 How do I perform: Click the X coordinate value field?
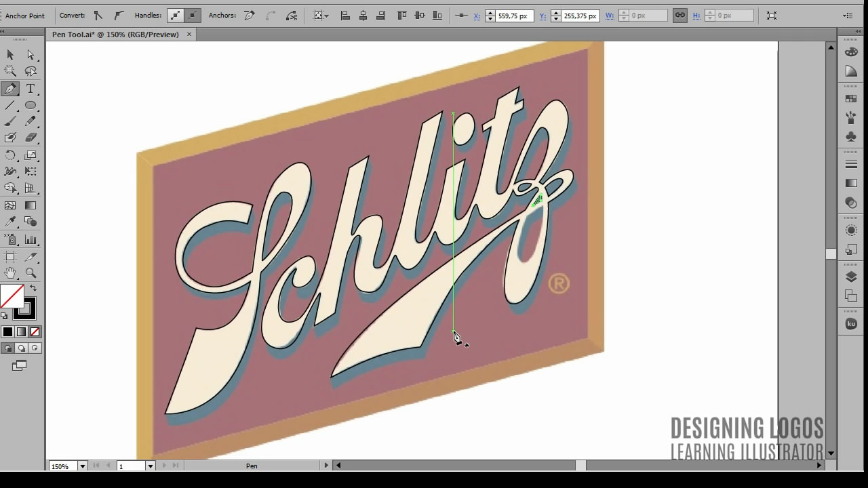(x=514, y=16)
